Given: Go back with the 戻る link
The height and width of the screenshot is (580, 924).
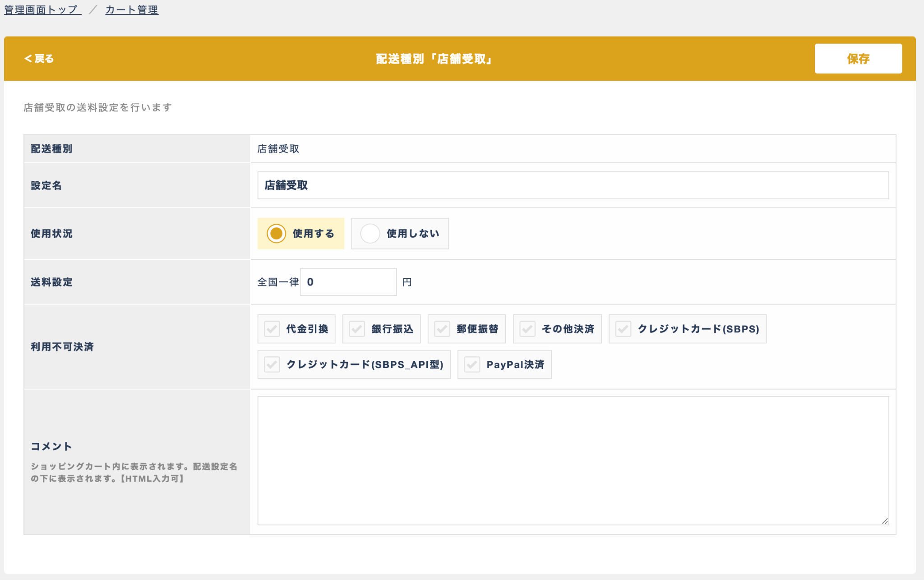Looking at the screenshot, I should click(39, 59).
